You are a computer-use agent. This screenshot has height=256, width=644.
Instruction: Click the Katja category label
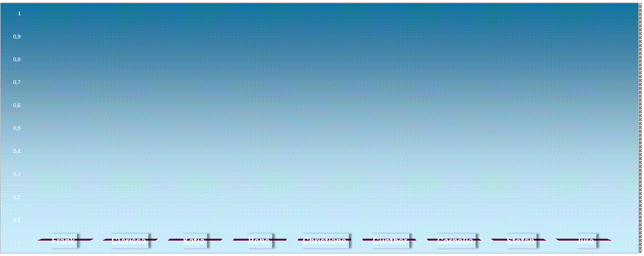pyautogui.click(x=194, y=240)
